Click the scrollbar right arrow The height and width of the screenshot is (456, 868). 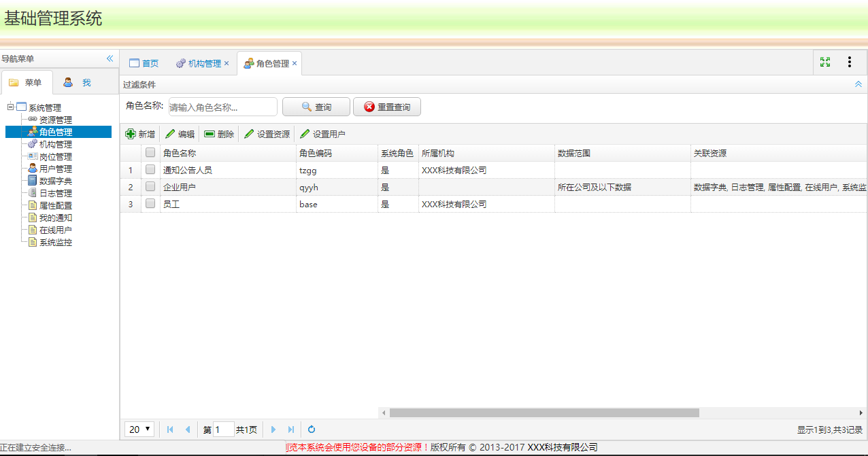[862, 413]
